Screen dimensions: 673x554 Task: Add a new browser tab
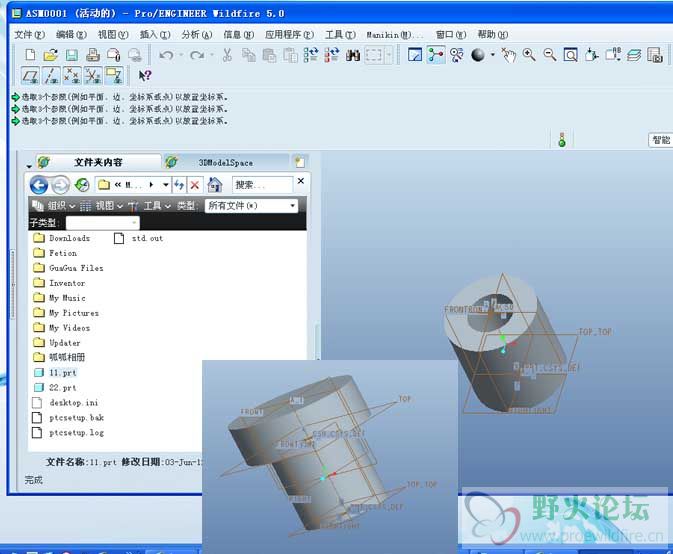coord(300,162)
